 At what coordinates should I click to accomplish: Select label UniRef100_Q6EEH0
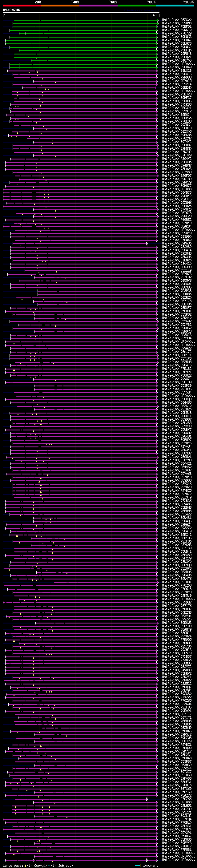(177, 88)
